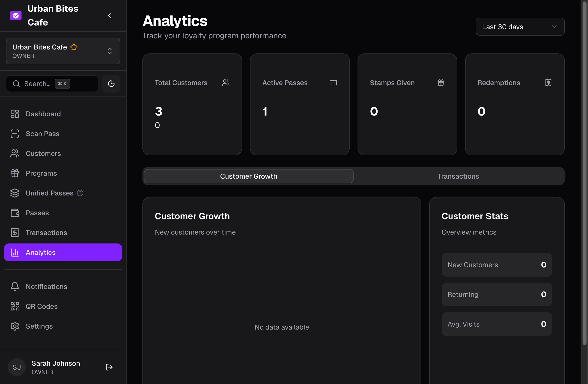
Task: Click the Customers icon in the sidebar
Action: 15,153
